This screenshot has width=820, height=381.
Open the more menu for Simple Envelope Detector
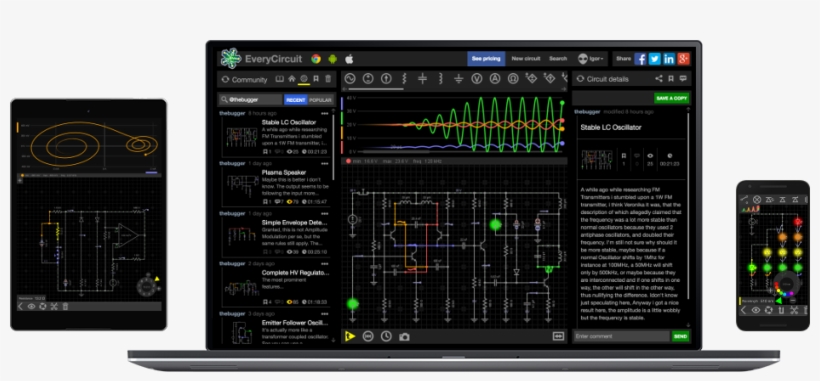pyautogui.click(x=325, y=214)
